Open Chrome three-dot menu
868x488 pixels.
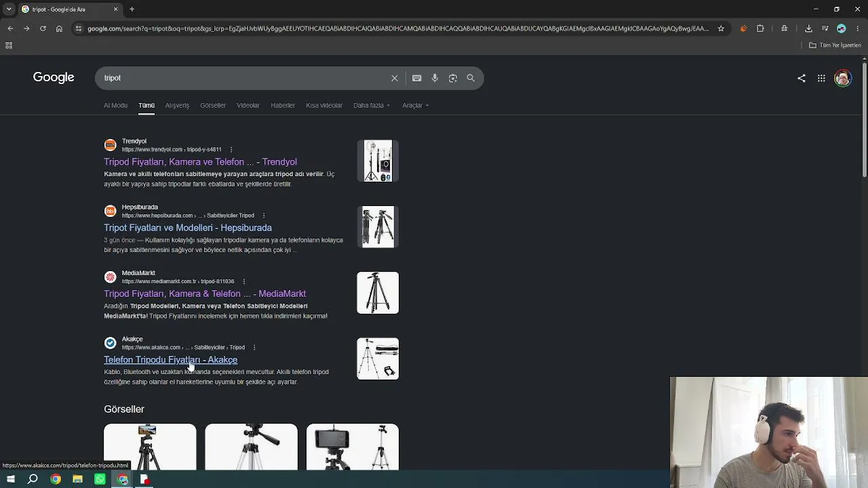click(x=858, y=28)
